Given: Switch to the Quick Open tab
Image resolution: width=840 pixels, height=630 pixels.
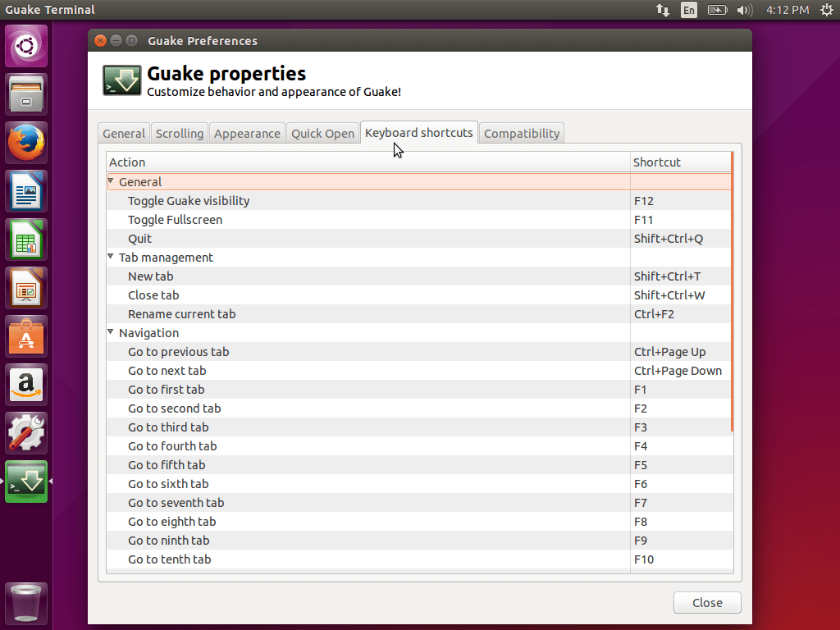Looking at the screenshot, I should coord(322,132).
